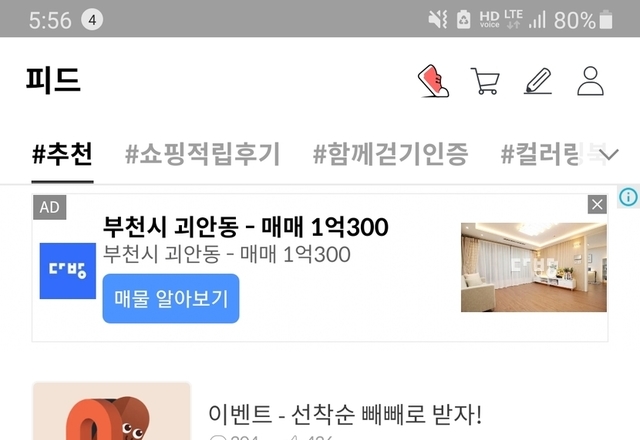Tap the pencil write-post icon
640x440 pixels.
tap(538, 81)
